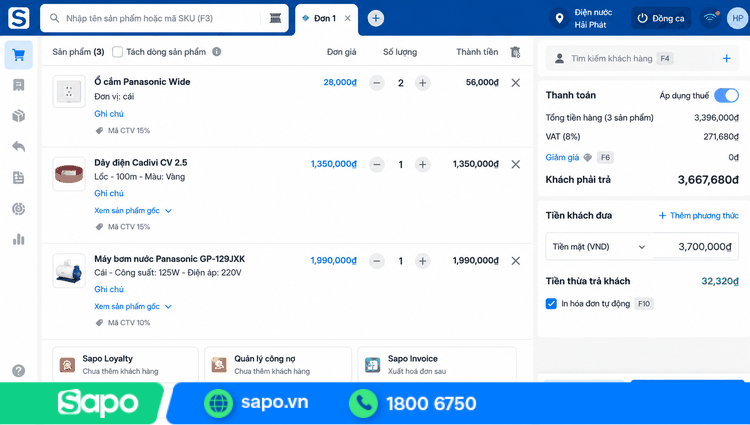Increase quantity of Dây điện Cadivi CV 2.5
The height and width of the screenshot is (425, 750).
(x=422, y=165)
